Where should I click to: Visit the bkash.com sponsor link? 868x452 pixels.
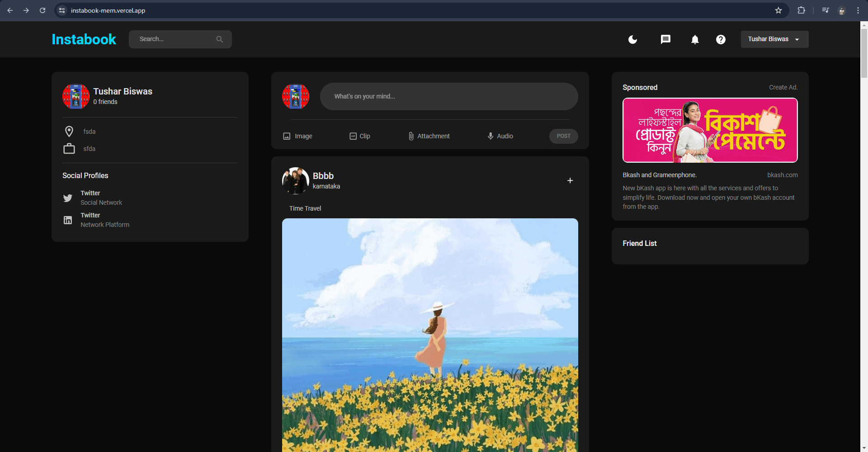[x=782, y=175]
